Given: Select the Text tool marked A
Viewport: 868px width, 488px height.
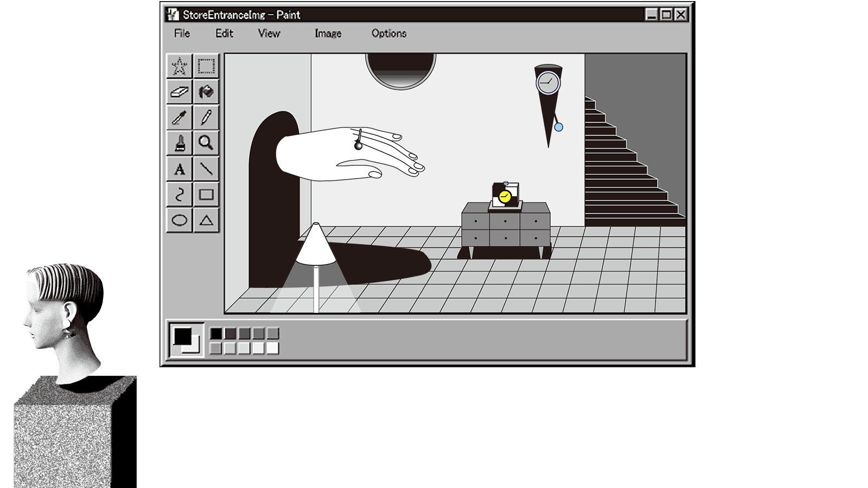Looking at the screenshot, I should pos(179,169).
